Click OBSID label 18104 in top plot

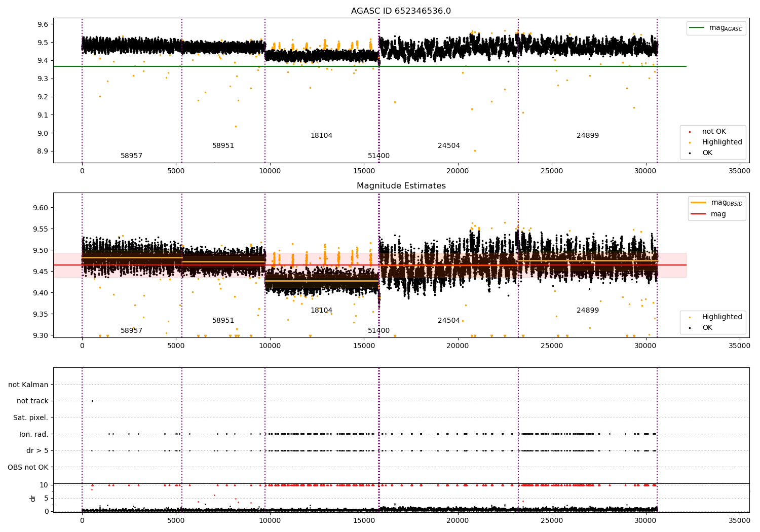(x=321, y=136)
